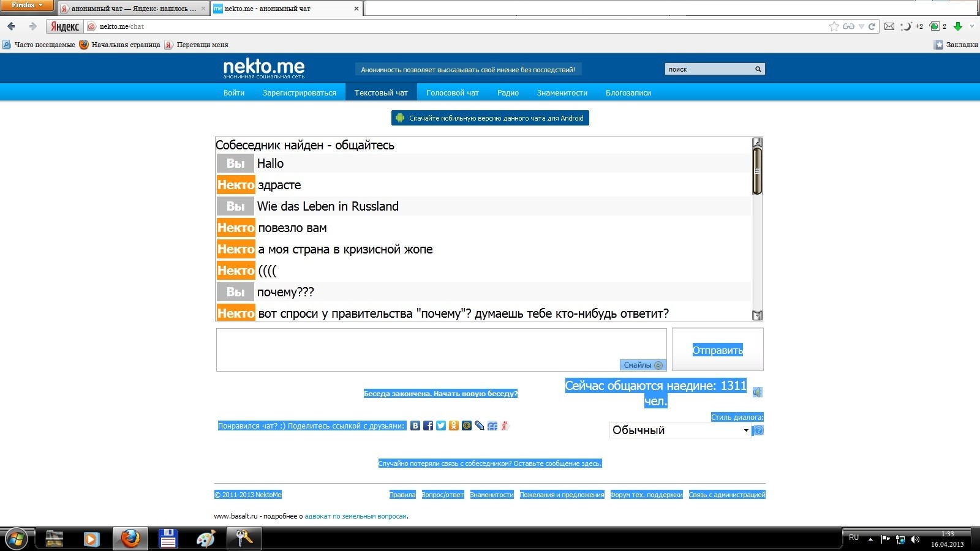Expand the toolbar overflow chevron
980x551 pixels.
click(x=972, y=26)
